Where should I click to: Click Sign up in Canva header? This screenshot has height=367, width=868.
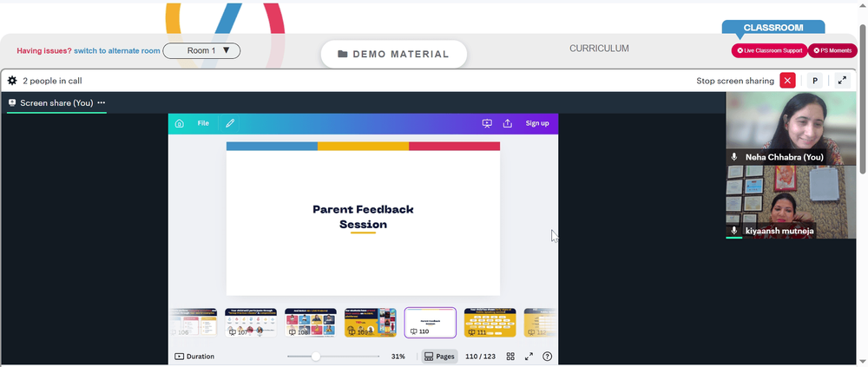coord(537,123)
